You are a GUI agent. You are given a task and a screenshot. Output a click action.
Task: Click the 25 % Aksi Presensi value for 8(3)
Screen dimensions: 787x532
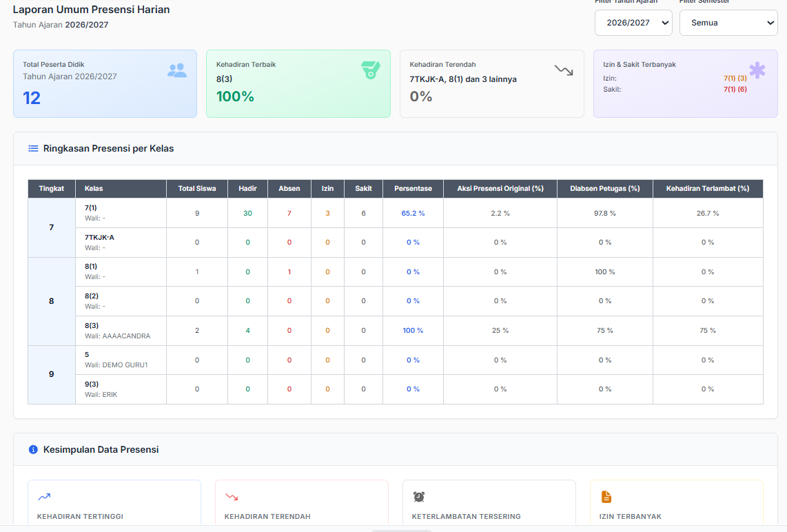(x=500, y=331)
